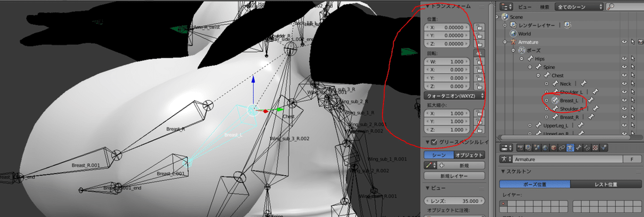Collapse the Hips tree node
Screen dimensions: 644x217
523,59
